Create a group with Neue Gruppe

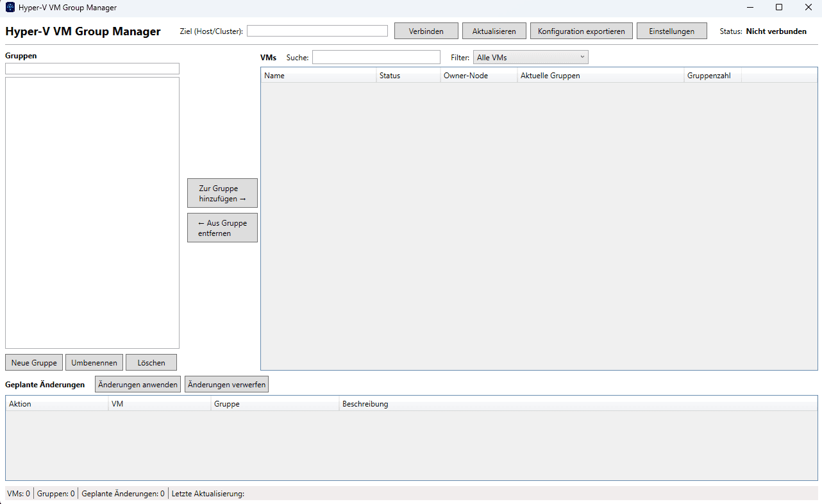[x=34, y=362]
